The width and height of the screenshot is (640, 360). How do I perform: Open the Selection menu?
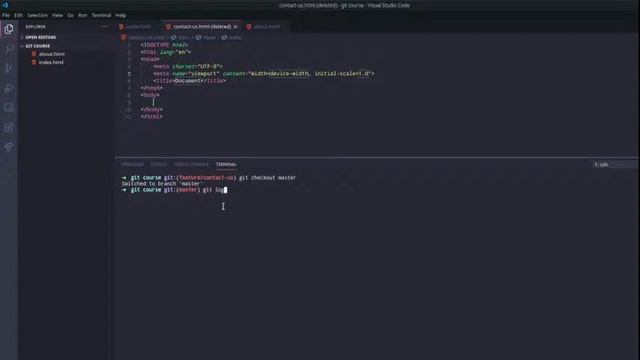pyautogui.click(x=38, y=15)
